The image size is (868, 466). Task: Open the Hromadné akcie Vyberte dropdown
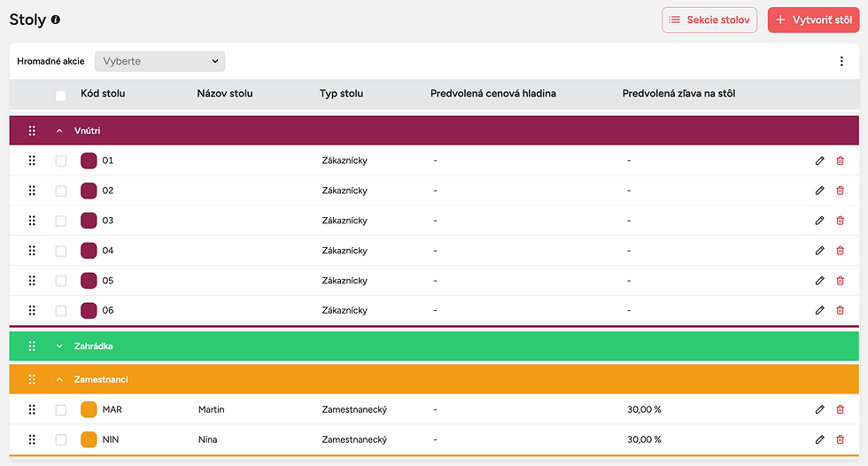(x=160, y=61)
